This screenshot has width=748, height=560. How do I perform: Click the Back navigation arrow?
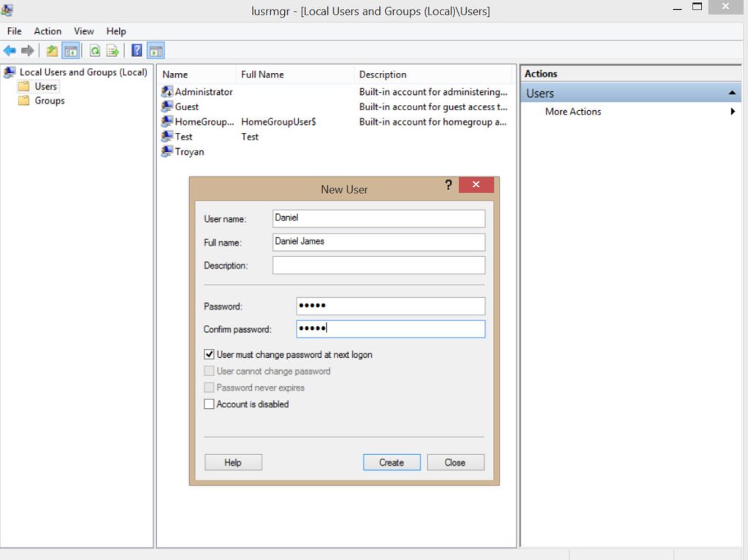(10, 50)
